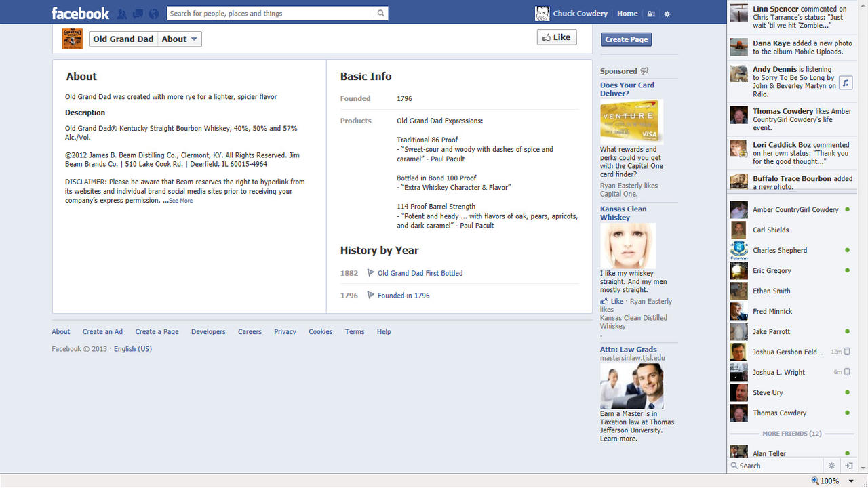Click the chat Search field in sidebar

click(776, 466)
